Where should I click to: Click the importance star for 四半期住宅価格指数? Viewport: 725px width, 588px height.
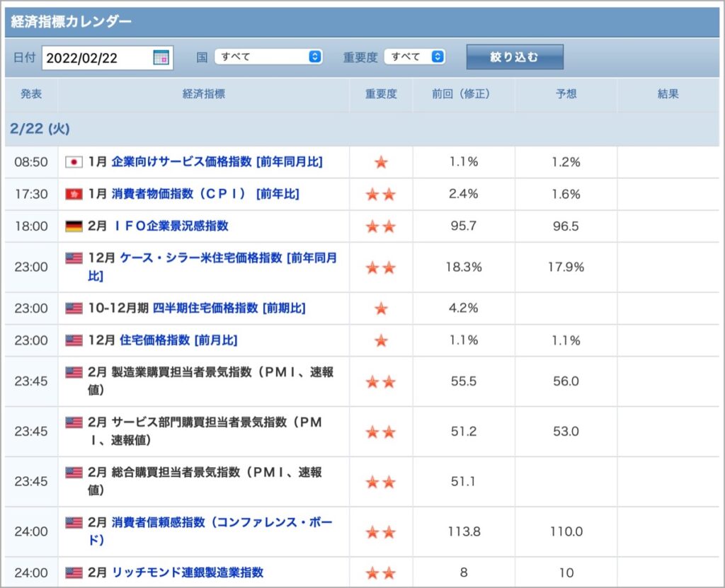tap(381, 309)
